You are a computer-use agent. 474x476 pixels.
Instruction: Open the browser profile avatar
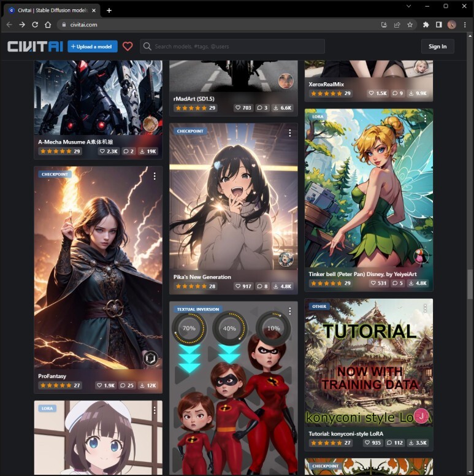[451, 25]
